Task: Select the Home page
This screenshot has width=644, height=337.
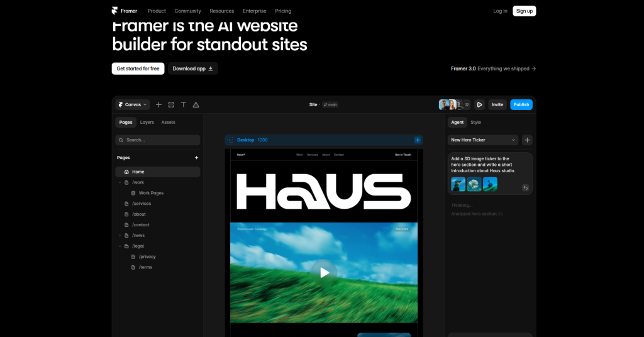Action: pos(158,172)
